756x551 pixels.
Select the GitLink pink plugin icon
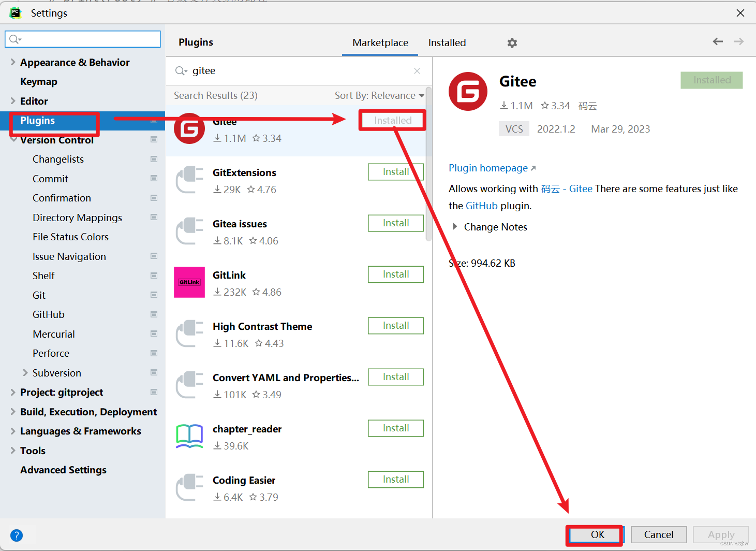tap(189, 282)
